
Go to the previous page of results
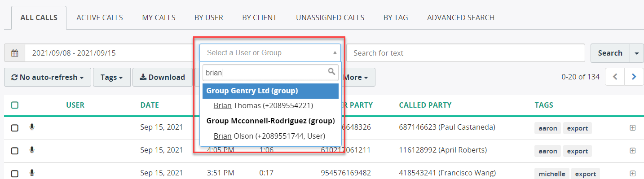(615, 77)
